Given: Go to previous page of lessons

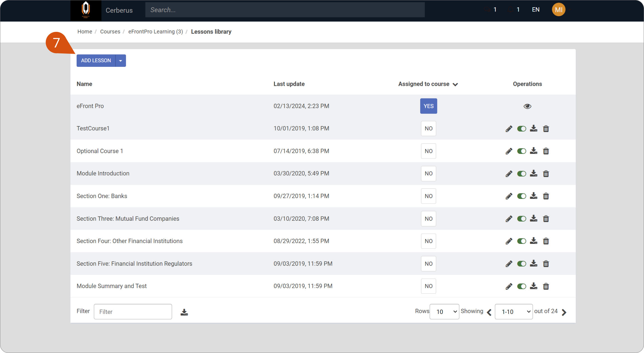Looking at the screenshot, I should 489,312.
